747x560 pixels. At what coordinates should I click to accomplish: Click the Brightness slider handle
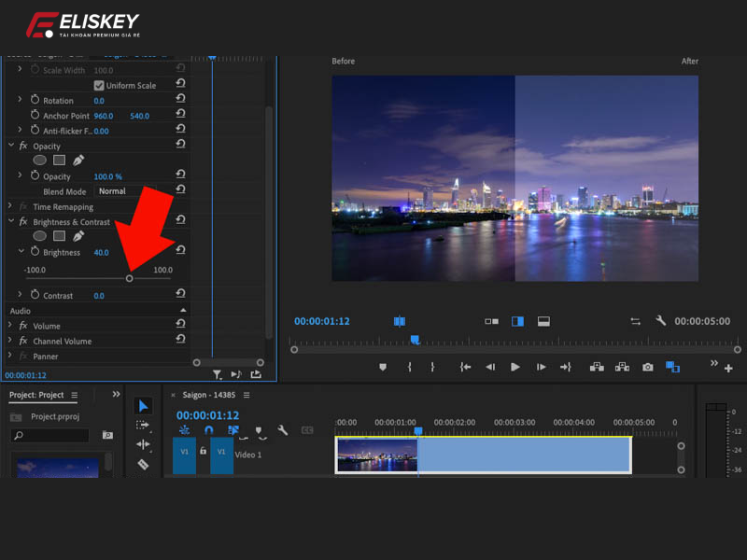coord(130,278)
